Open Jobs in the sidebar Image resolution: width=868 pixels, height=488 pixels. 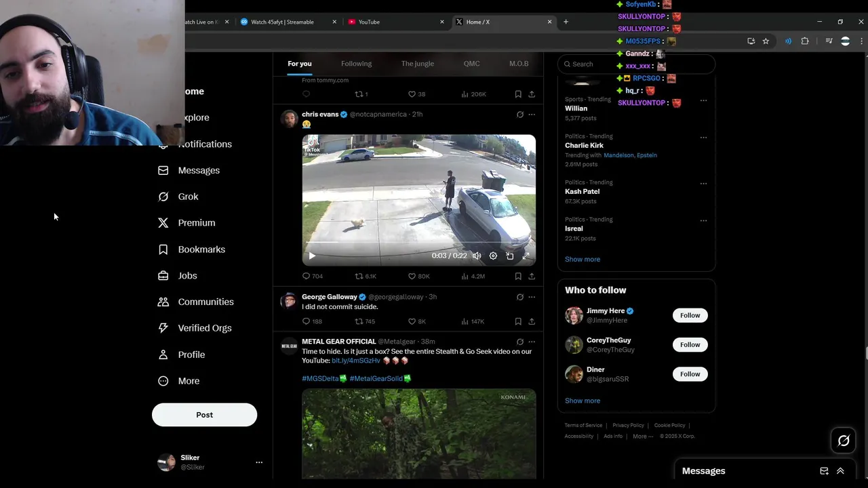178,275
